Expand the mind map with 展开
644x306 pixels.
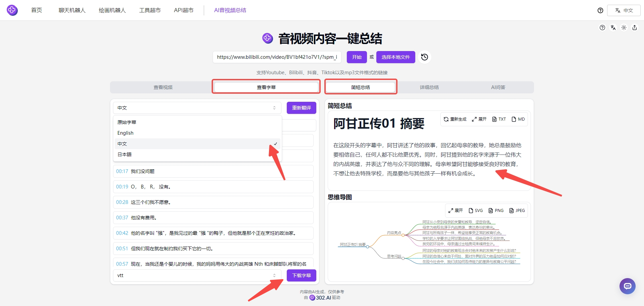(455, 211)
